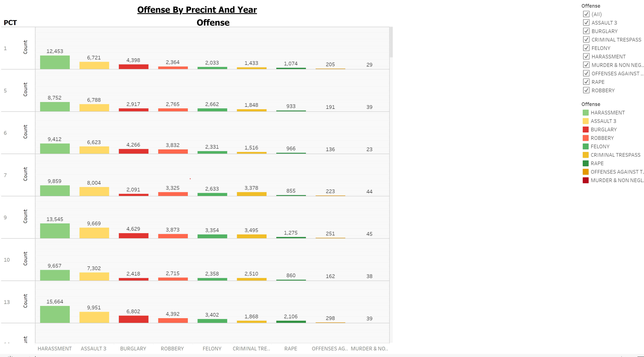
Task: Disable the BURGLARY offense filter
Action: coord(587,31)
